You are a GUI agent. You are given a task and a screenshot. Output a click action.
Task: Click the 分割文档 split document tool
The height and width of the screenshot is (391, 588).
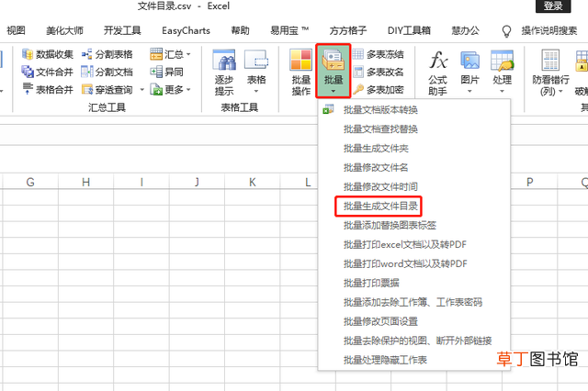click(107, 72)
